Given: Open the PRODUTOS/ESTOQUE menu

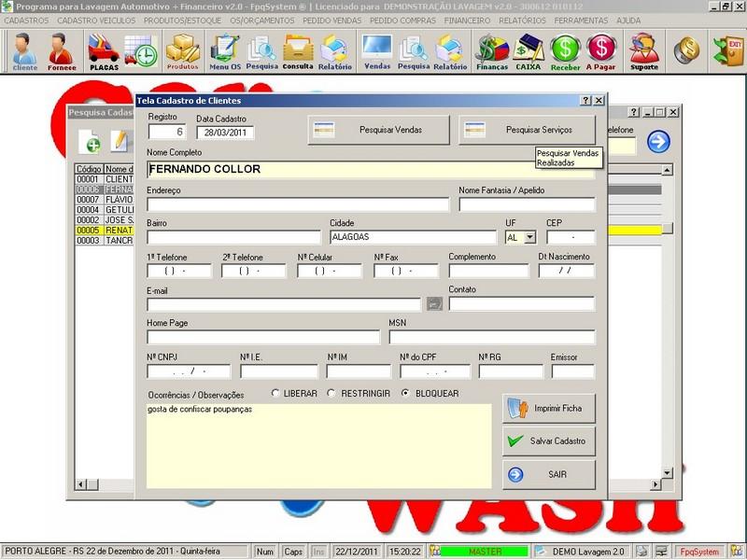Looking at the screenshot, I should [x=182, y=21].
